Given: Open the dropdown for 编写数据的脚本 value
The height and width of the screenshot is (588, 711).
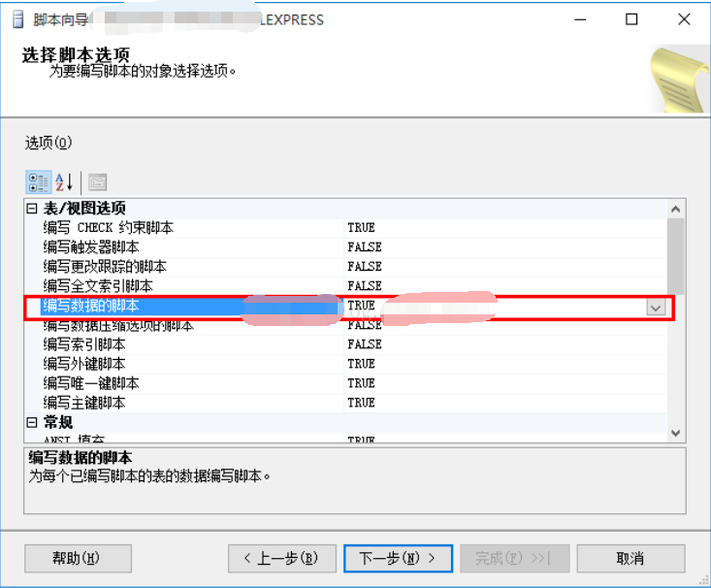Looking at the screenshot, I should click(x=656, y=307).
